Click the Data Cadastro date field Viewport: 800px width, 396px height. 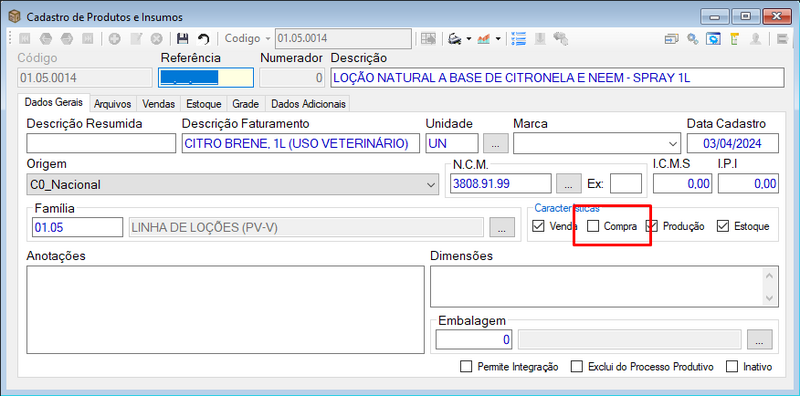733,143
